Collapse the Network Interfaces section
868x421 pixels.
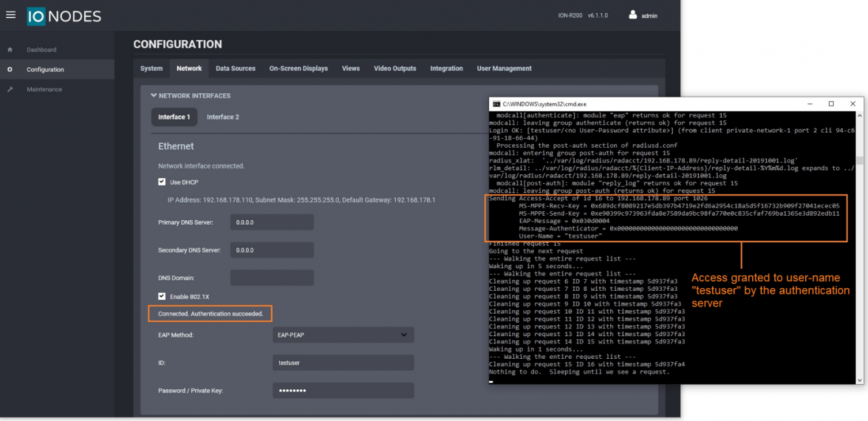(x=154, y=96)
